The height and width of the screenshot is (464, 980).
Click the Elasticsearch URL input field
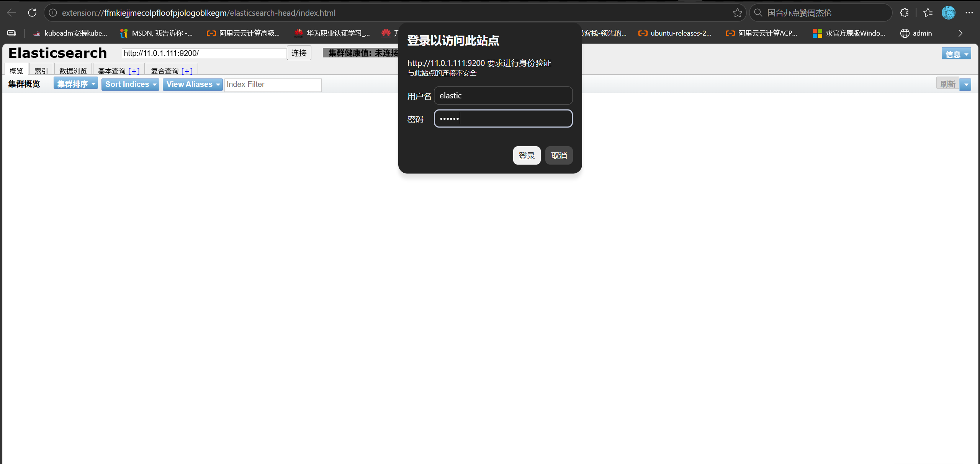tap(204, 53)
